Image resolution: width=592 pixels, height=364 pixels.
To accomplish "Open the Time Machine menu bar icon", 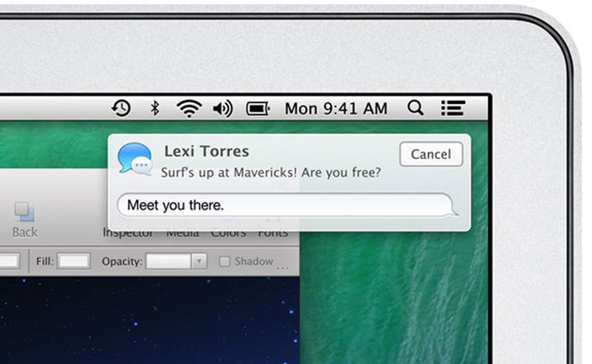I will (x=121, y=108).
